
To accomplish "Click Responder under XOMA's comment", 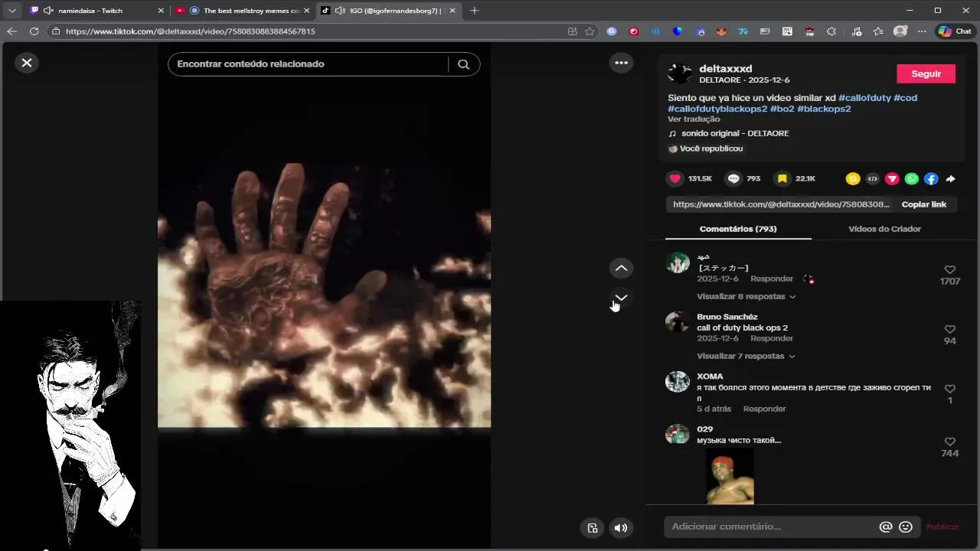I will [x=764, y=409].
